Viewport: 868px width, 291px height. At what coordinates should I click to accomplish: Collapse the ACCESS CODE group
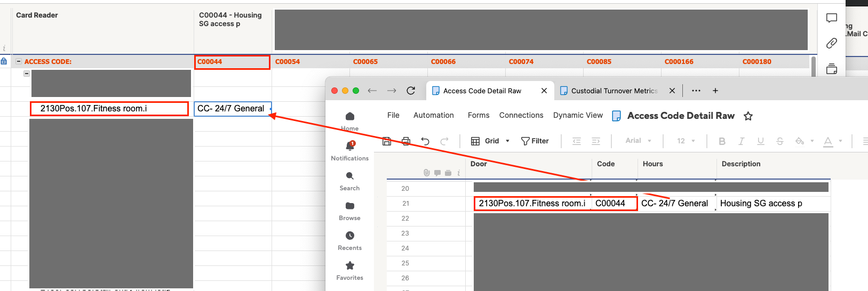point(19,61)
